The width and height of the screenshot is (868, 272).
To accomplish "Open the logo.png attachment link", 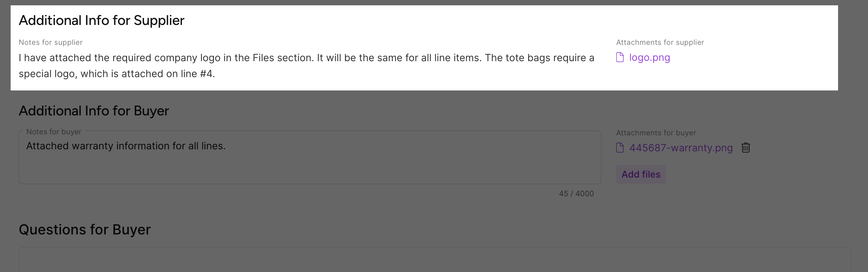I will (649, 58).
